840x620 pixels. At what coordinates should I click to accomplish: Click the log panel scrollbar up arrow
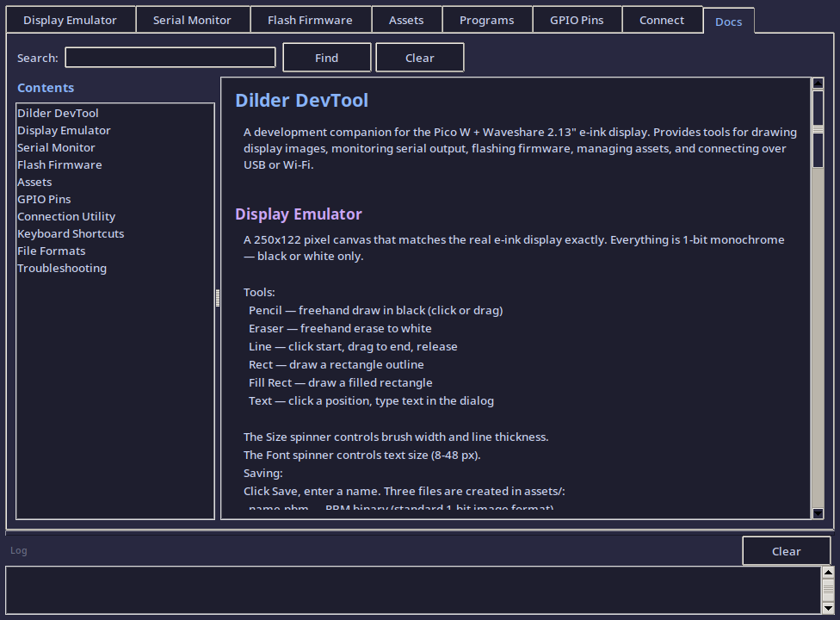coord(829,571)
